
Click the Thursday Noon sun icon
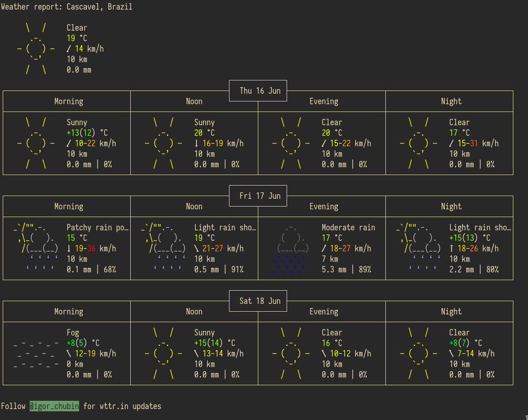point(163,144)
